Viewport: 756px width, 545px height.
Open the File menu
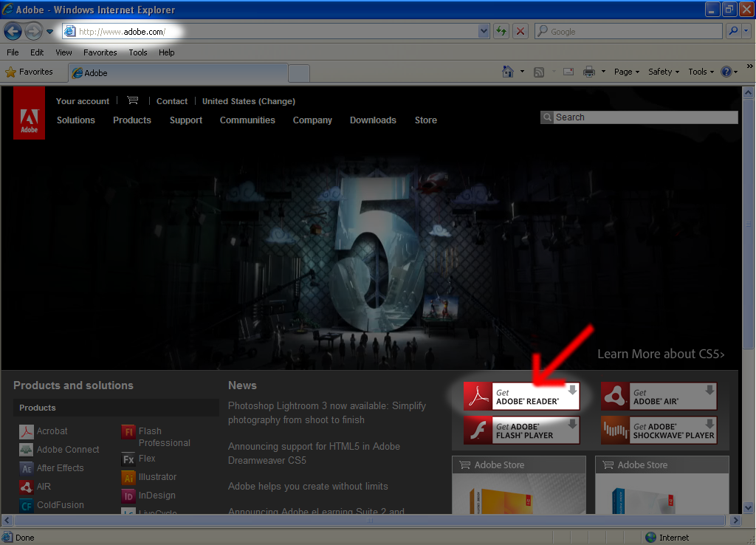click(x=13, y=52)
